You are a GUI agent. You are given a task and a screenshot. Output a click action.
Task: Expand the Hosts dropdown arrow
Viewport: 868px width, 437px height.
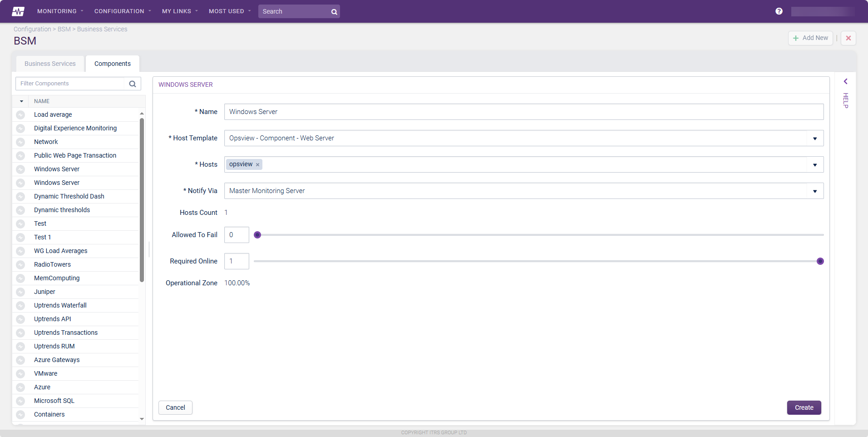[815, 165]
